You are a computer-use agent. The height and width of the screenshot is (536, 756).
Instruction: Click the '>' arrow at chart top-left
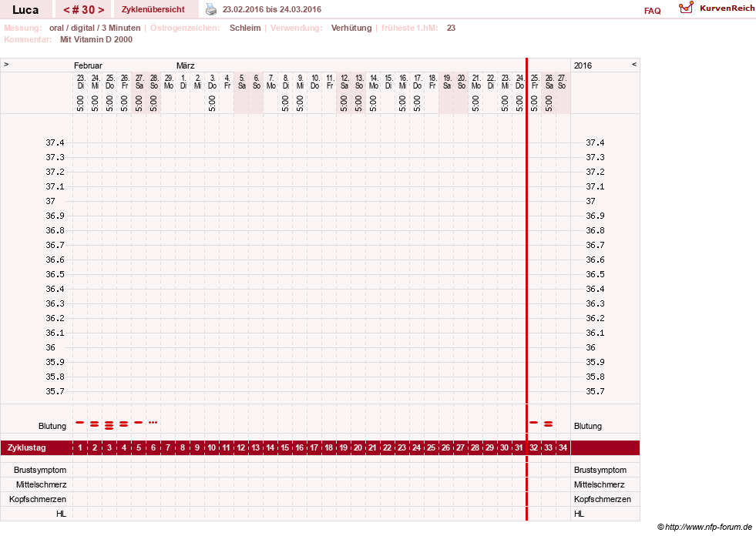point(6,64)
